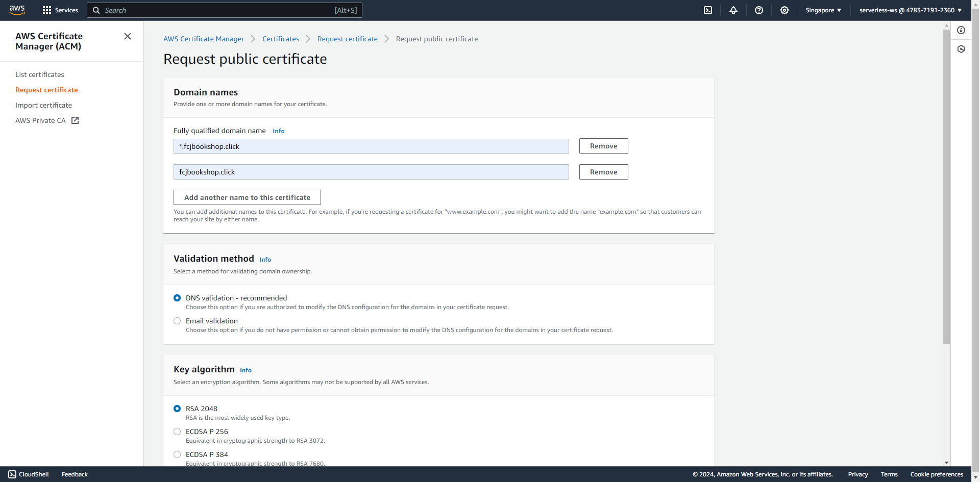The width and height of the screenshot is (980, 482).
Task: Open the info panel icon on right edge
Action: pos(961,30)
